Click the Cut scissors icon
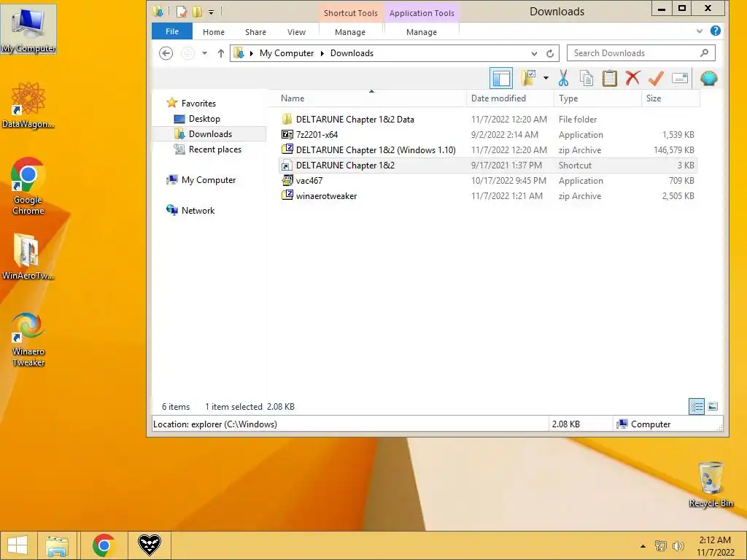This screenshot has height=560, width=747. click(x=563, y=78)
